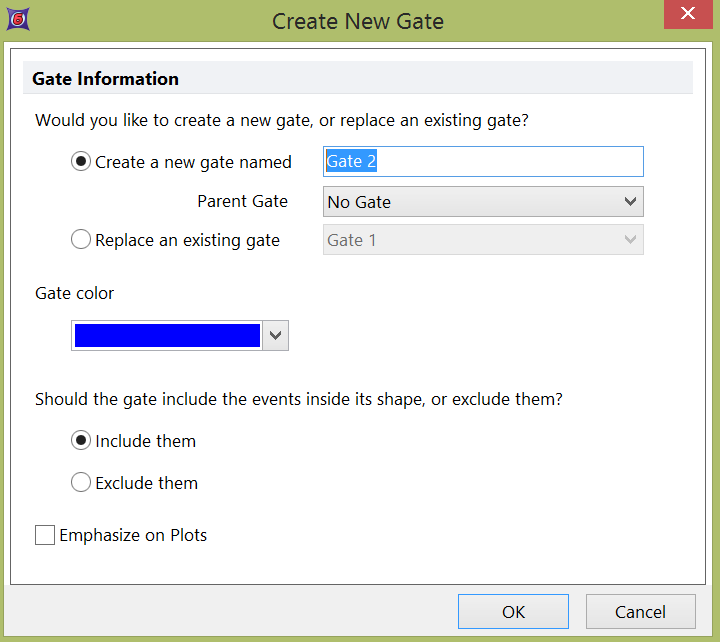Click the gate name field containing Gate 2
This screenshot has width=720, height=642.
[482, 162]
